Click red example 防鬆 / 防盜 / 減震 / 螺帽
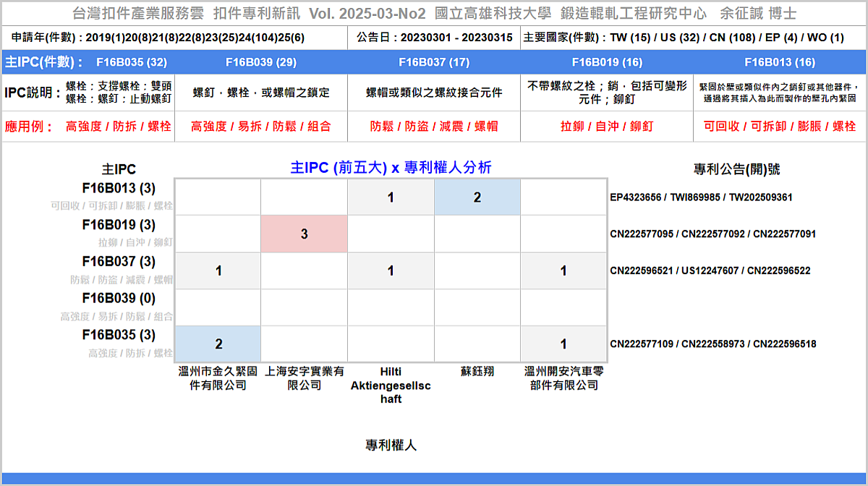This screenshot has width=868, height=486. pos(434,127)
